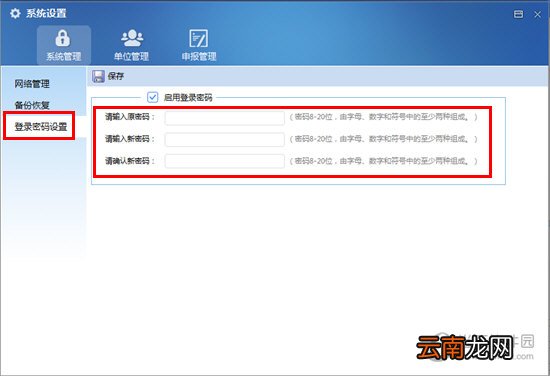Click the 请输入新密码 label
Image resolution: width=550 pixels, height=376 pixels.
(x=130, y=139)
